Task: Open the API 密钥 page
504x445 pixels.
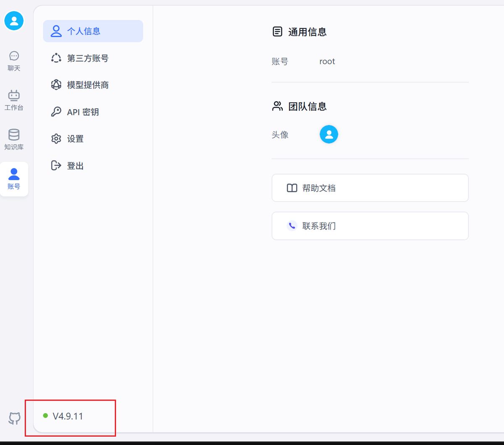Action: [83, 112]
